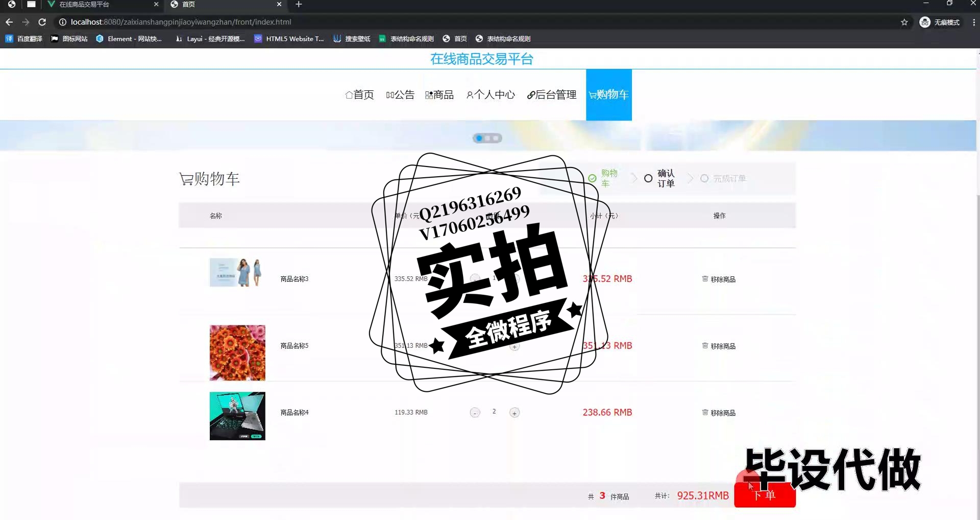This screenshot has height=520, width=980.
Task: Select the first carousel indicator dot
Action: [479, 138]
